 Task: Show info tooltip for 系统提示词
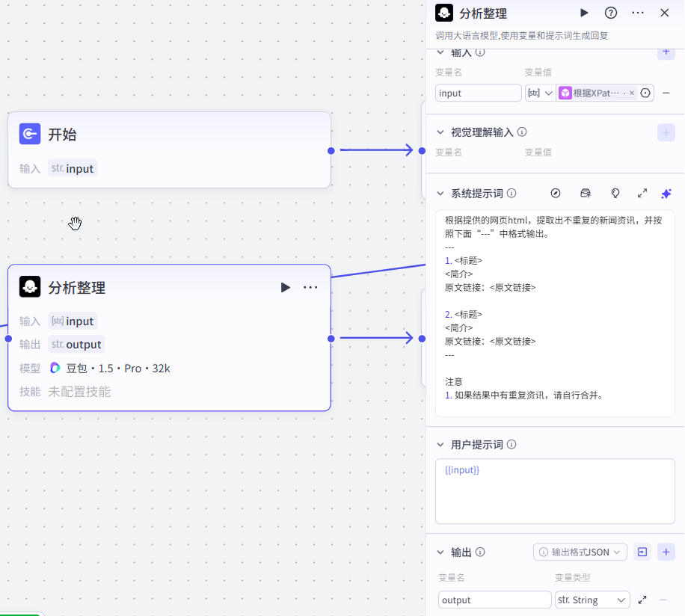pos(512,193)
